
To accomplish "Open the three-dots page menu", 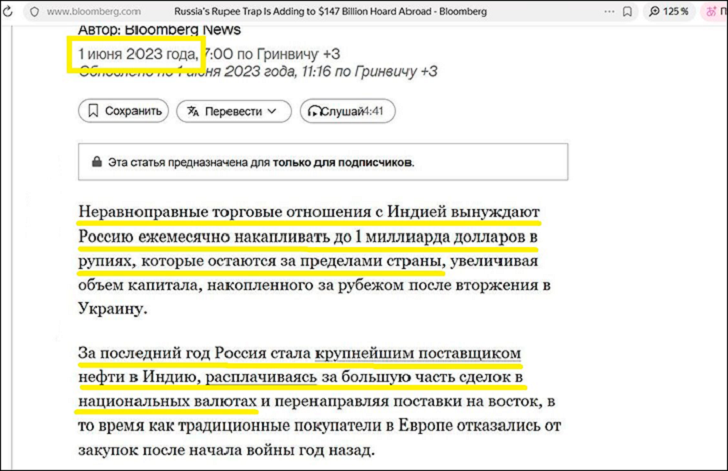I will [609, 12].
